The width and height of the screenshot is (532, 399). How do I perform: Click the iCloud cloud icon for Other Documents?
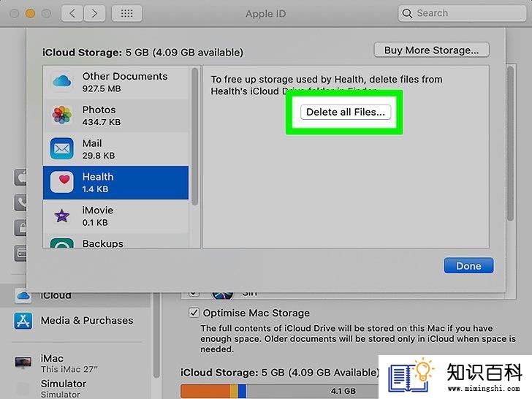61,81
